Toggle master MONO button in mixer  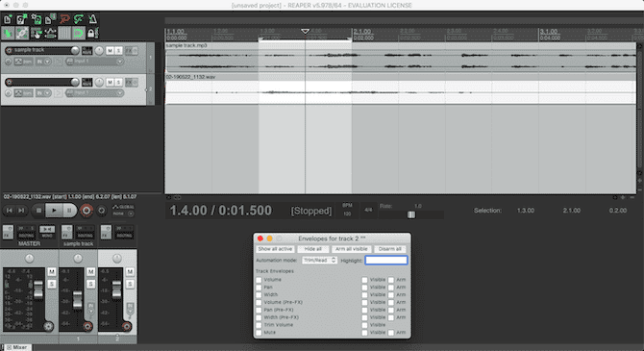coord(47,232)
